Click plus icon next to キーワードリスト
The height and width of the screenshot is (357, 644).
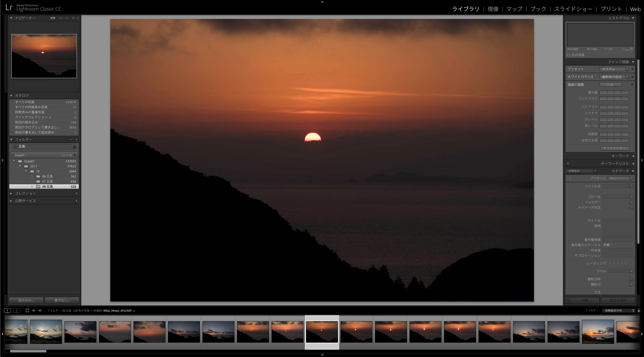pos(568,164)
